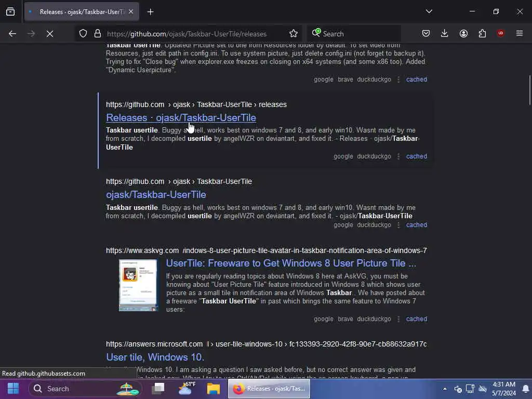Click the Windows taskbar Search box
Image resolution: width=532 pixels, height=399 pixels.
[85, 389]
